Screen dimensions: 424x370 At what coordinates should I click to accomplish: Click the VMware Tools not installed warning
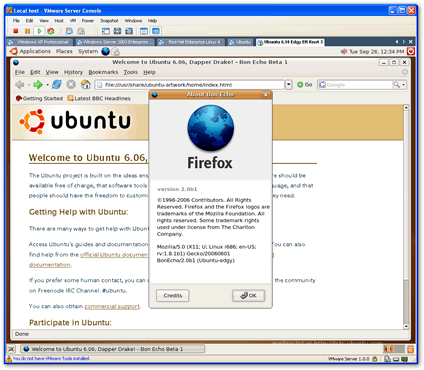point(48,359)
